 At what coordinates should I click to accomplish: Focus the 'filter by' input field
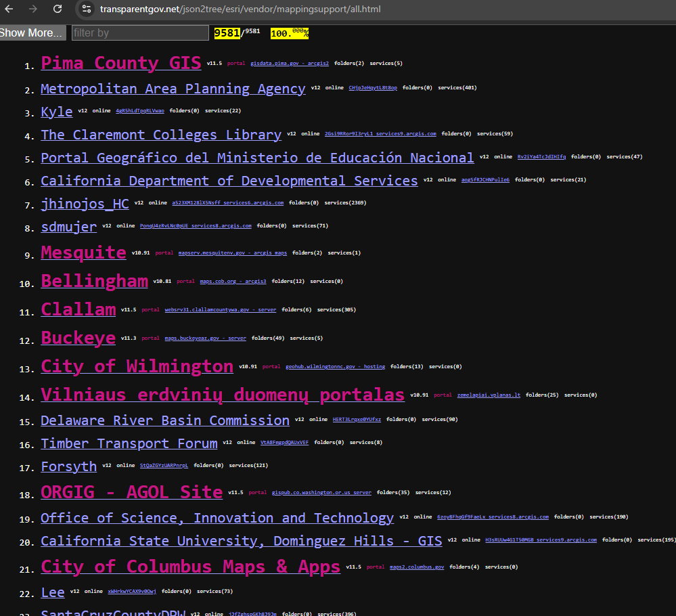[140, 32]
